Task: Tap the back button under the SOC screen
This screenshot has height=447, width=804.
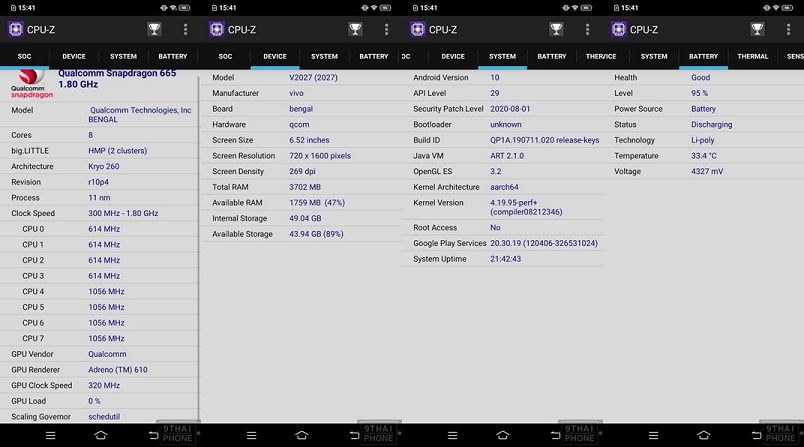Action: (x=153, y=435)
